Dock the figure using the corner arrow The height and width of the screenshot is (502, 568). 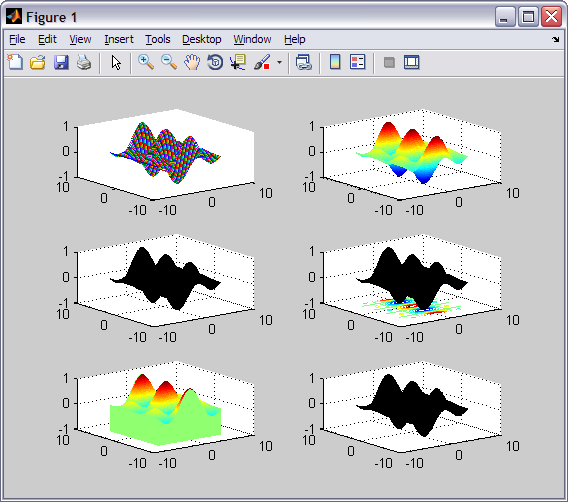tap(556, 39)
